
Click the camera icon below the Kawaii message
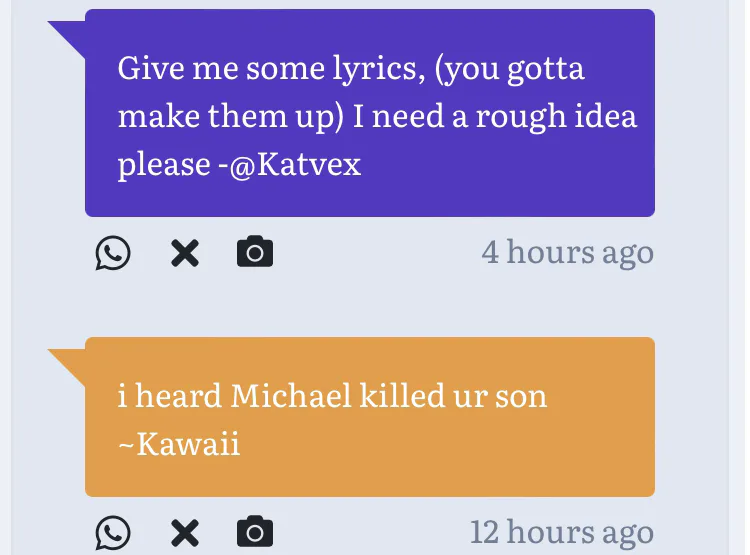tap(255, 531)
